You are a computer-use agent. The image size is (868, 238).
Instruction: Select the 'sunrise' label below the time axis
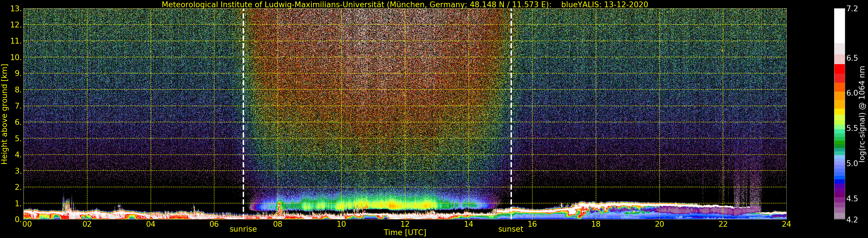(x=243, y=229)
